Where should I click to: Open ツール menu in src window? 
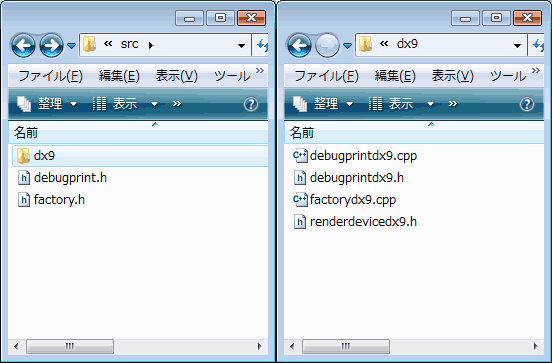[x=232, y=76]
